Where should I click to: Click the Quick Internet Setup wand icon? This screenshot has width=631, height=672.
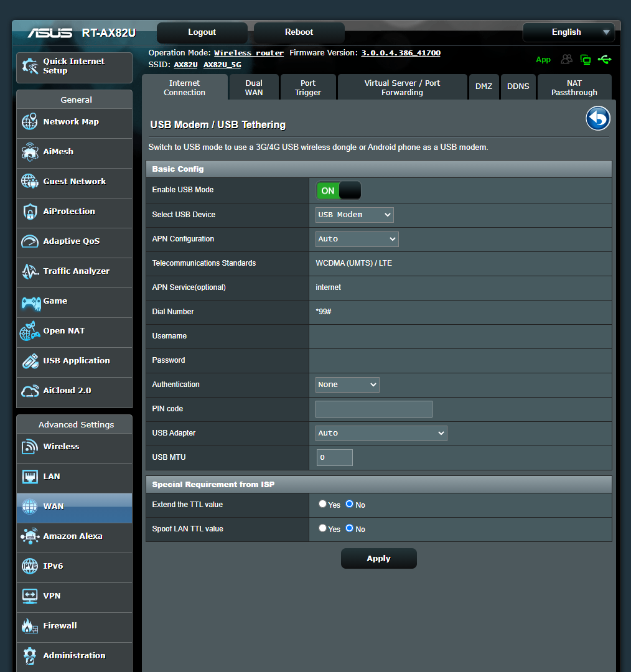30,66
